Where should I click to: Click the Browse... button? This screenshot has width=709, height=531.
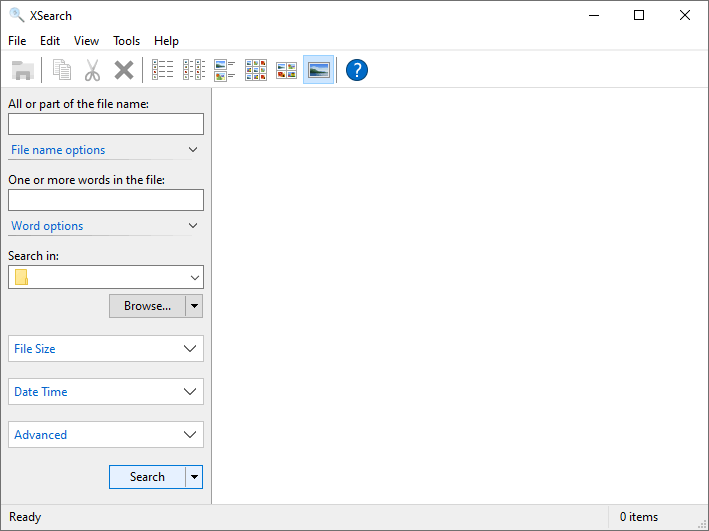click(x=147, y=306)
